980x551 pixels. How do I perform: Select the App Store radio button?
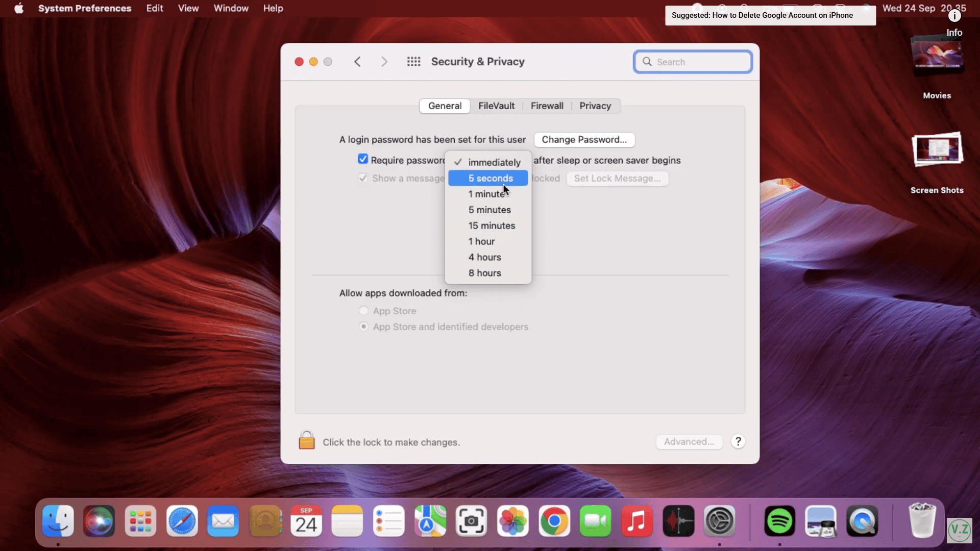point(363,310)
